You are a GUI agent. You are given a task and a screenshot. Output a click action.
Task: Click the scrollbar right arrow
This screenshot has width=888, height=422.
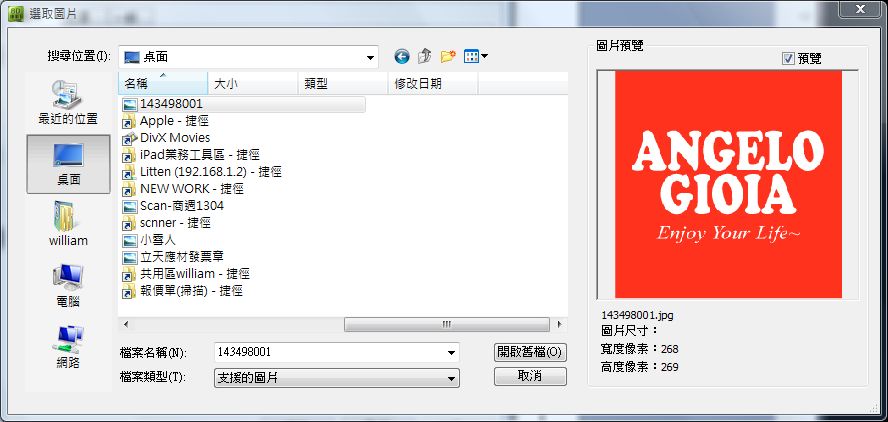[560, 325]
